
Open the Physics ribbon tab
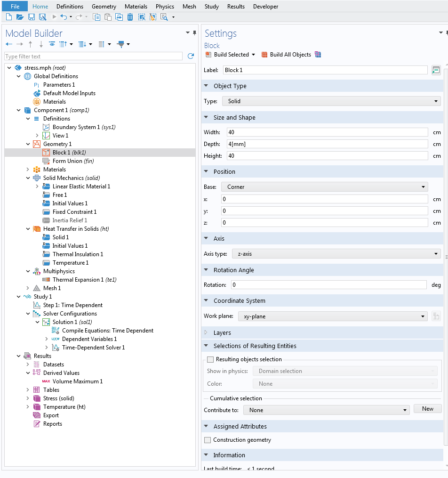click(x=165, y=7)
